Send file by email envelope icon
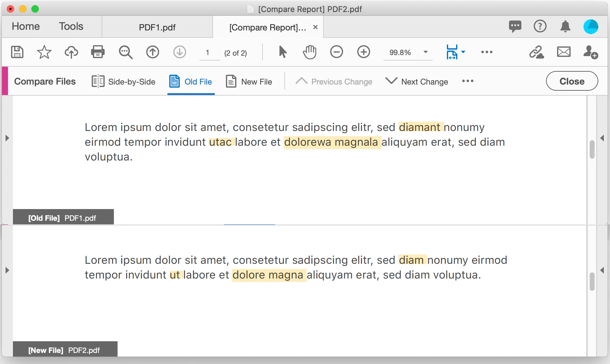This screenshot has height=364, width=610. (564, 52)
